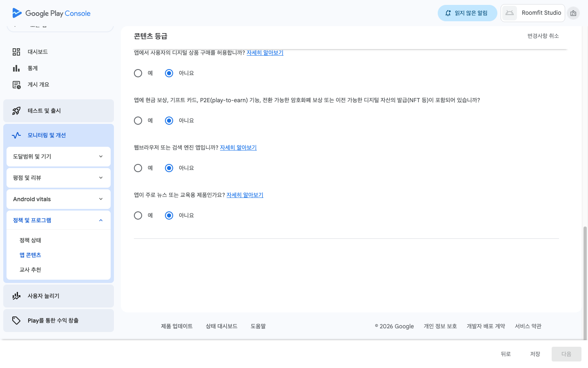Go to 교사 추천 sidebar item
This screenshot has width=588, height=368.
(x=31, y=270)
